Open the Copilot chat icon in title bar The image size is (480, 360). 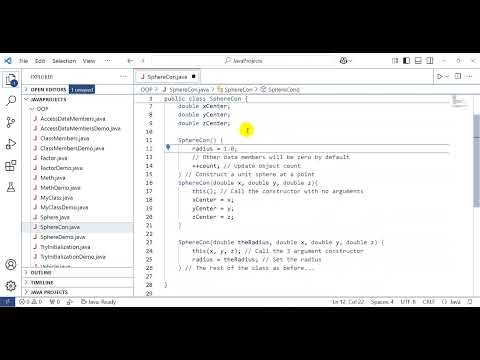click(343, 61)
